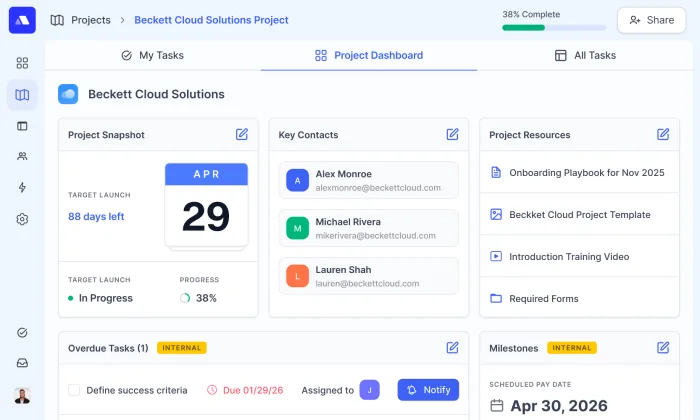Edit the Key Contacts card
Image resolution: width=700 pixels, height=420 pixels.
click(452, 134)
